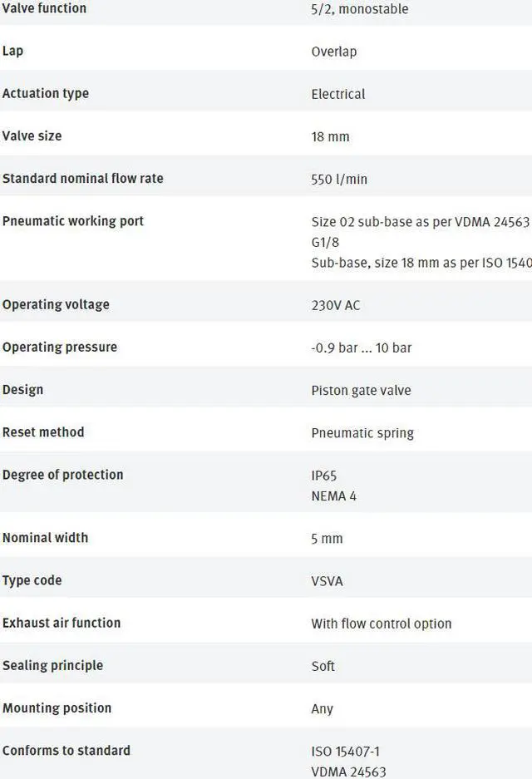
Task: Click the Operating pressure range value
Action: [361, 348]
